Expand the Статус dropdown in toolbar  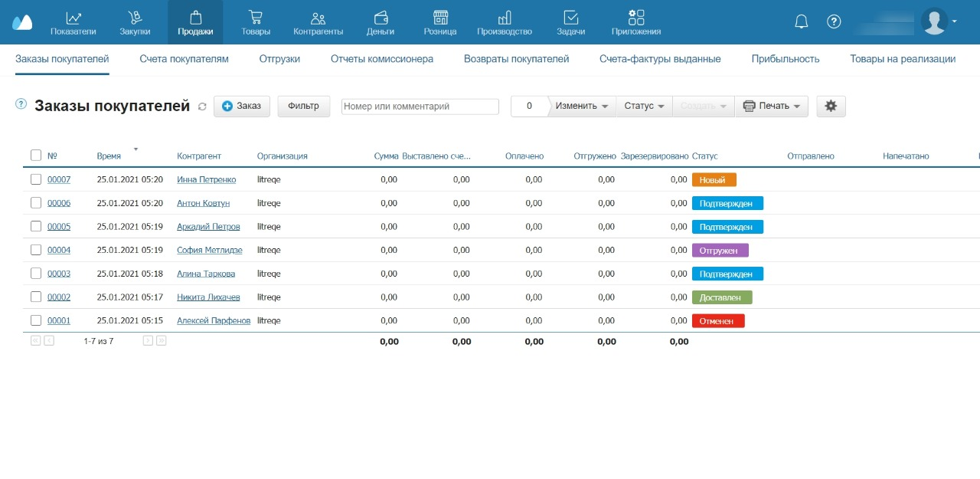point(644,106)
